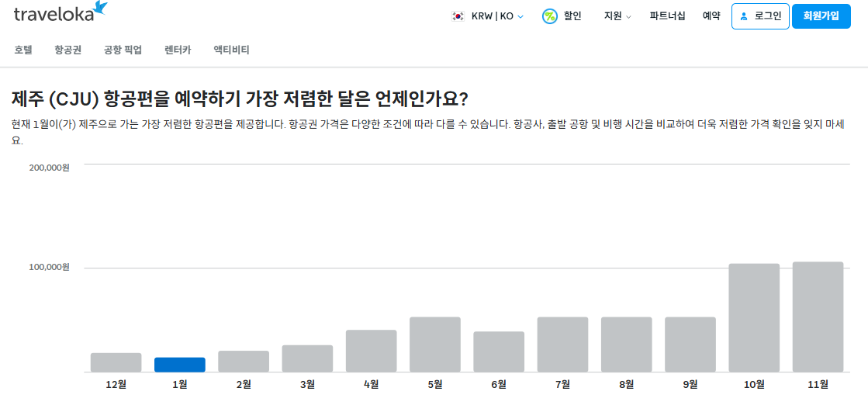Click the 11월 bar in price chart

(818, 317)
